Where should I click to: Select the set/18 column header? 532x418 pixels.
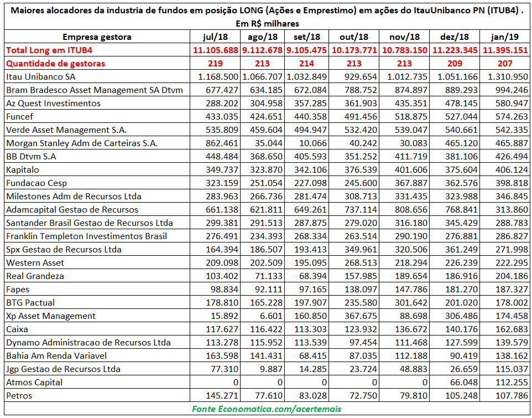pos(306,37)
